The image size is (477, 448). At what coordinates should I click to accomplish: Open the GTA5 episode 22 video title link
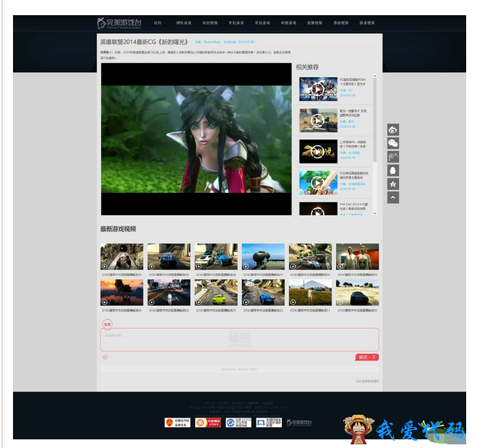tap(263, 311)
